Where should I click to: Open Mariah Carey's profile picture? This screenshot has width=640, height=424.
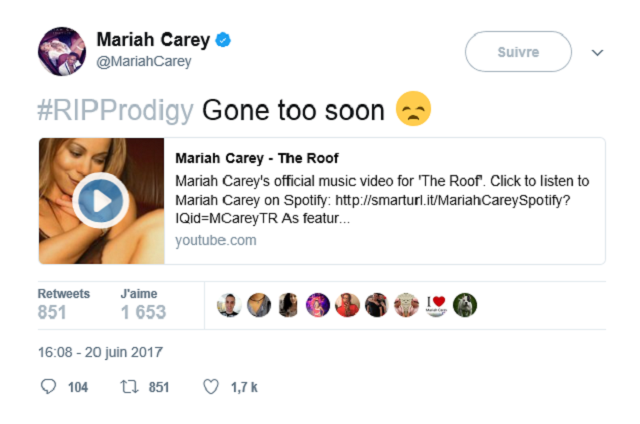62,51
